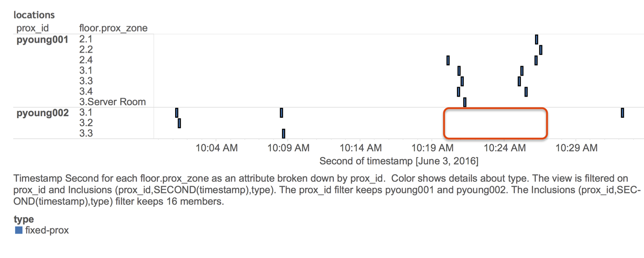Viewport: 644px width, 258px height.
Task: Click the "Second of timestamp" axis title
Action: [398, 161]
